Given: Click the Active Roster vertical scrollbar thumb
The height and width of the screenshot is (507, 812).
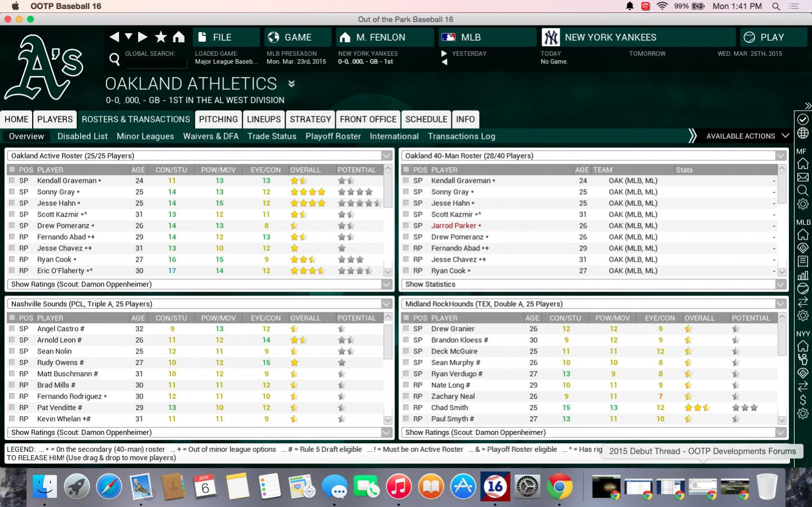Looking at the screenshot, I should pos(388,192).
